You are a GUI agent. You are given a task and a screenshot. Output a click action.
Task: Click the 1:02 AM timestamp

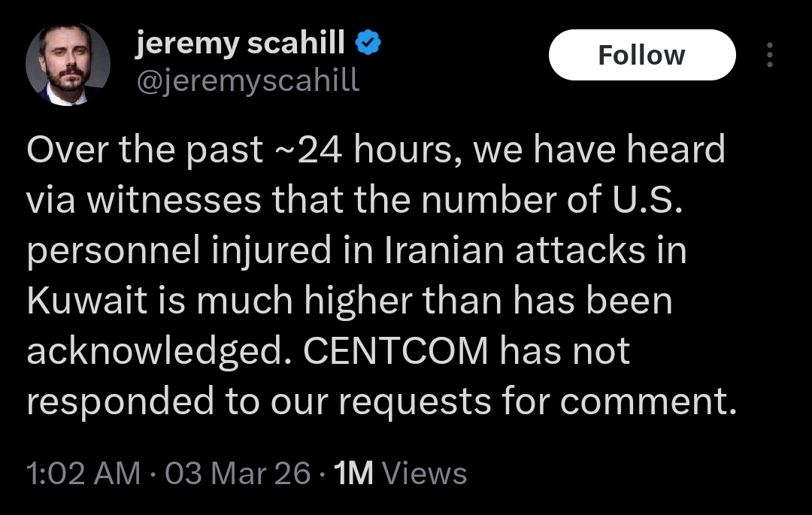point(83,473)
